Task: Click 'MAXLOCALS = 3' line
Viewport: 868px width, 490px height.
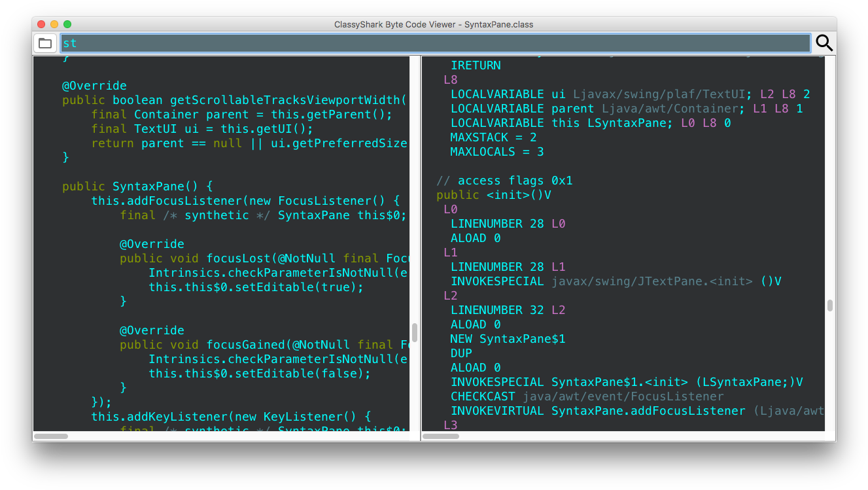Action: (497, 152)
